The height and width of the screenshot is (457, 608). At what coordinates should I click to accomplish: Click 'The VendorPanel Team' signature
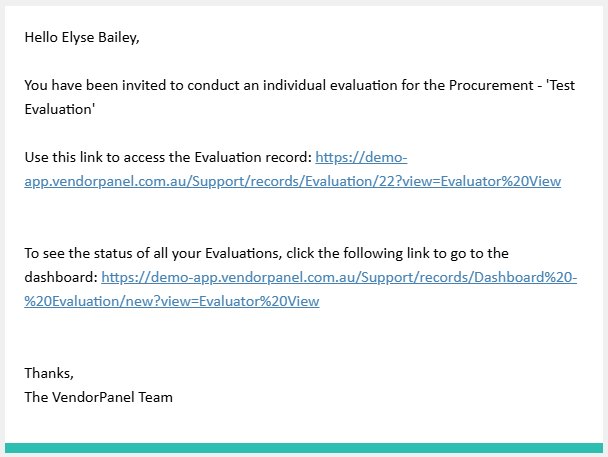click(x=98, y=397)
